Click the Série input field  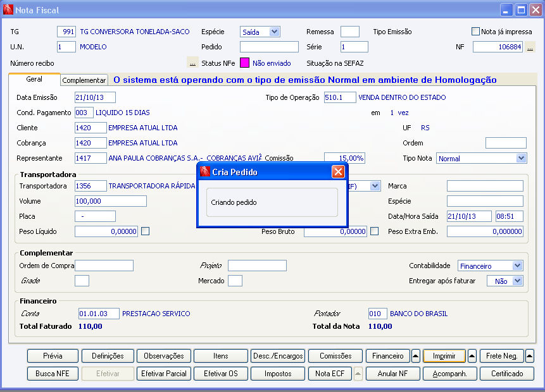(354, 47)
